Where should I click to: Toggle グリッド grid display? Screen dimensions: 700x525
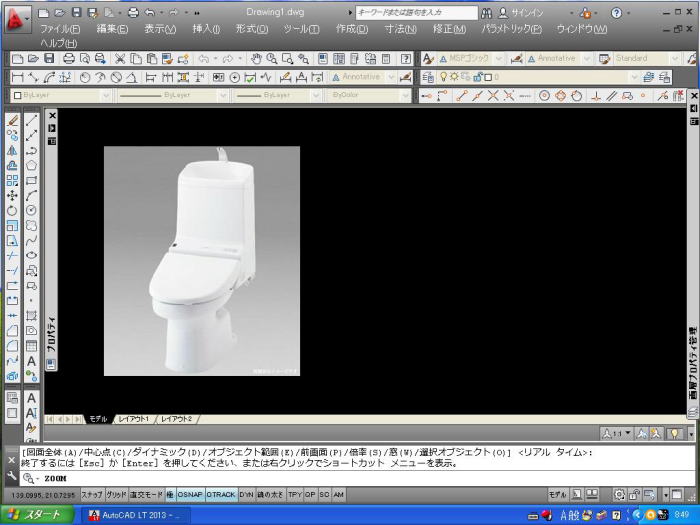click(117, 495)
